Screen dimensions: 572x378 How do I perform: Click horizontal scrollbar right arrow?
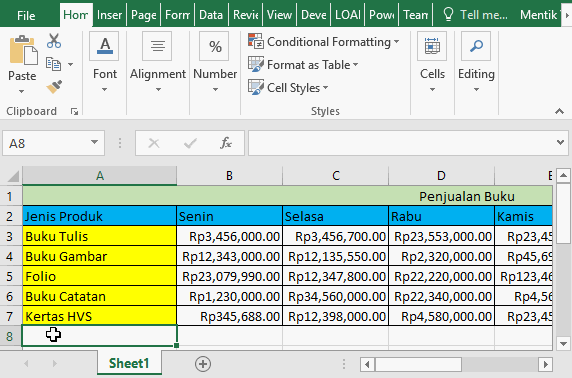(545, 364)
